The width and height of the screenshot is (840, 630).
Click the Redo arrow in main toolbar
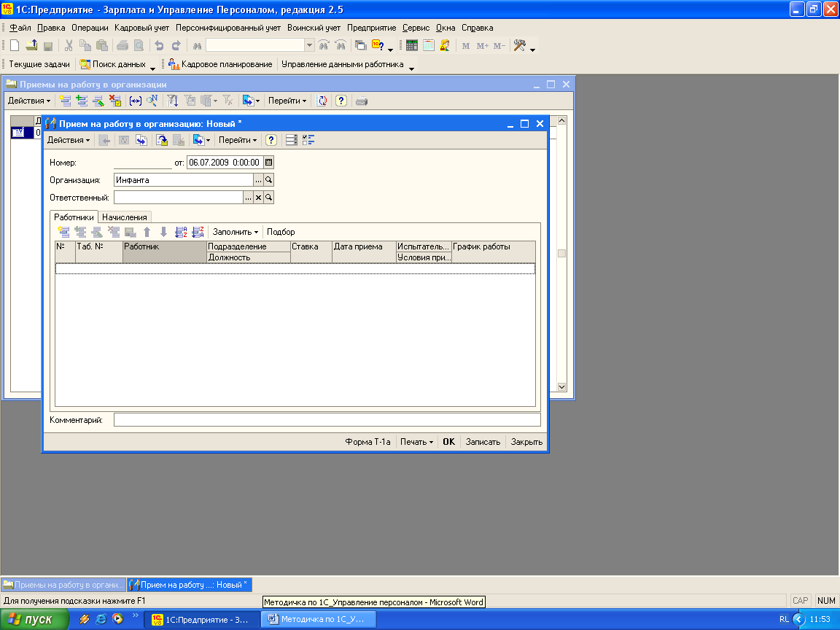click(x=176, y=45)
